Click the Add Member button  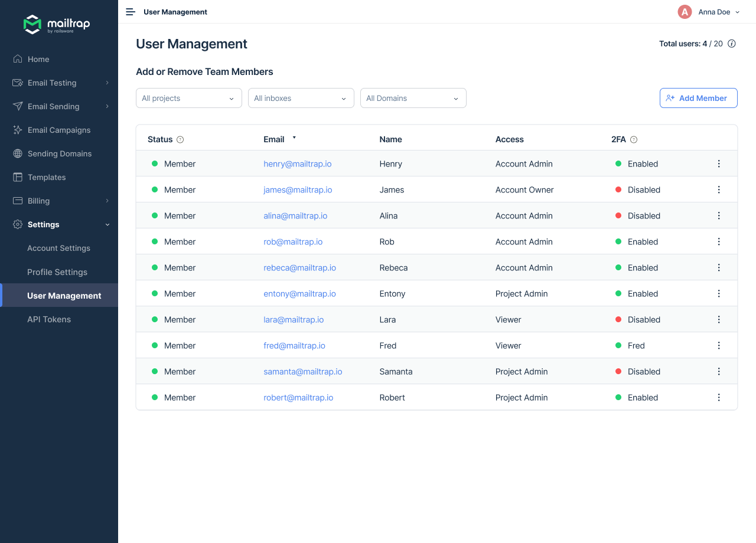[698, 99]
